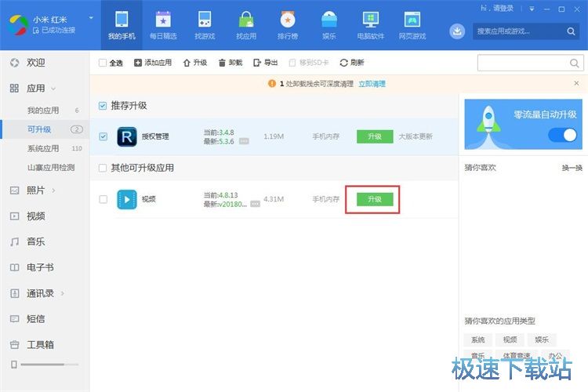Click the download manager icon
The image size is (588, 392).
457,31
